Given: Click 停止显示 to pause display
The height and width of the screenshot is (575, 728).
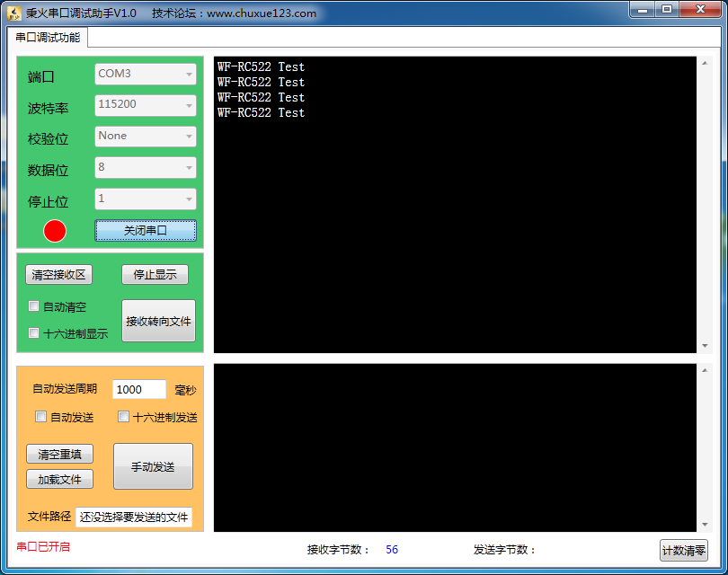Looking at the screenshot, I should [154, 274].
